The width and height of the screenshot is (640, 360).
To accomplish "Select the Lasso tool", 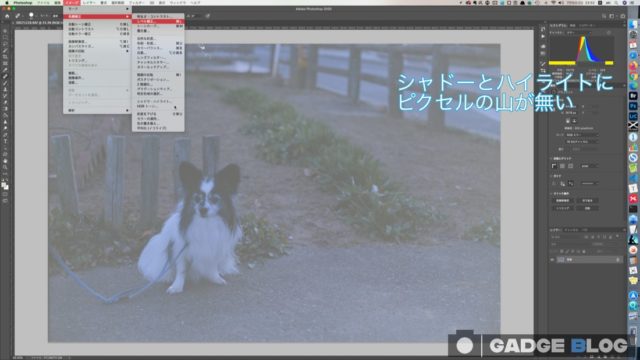I will (5, 44).
